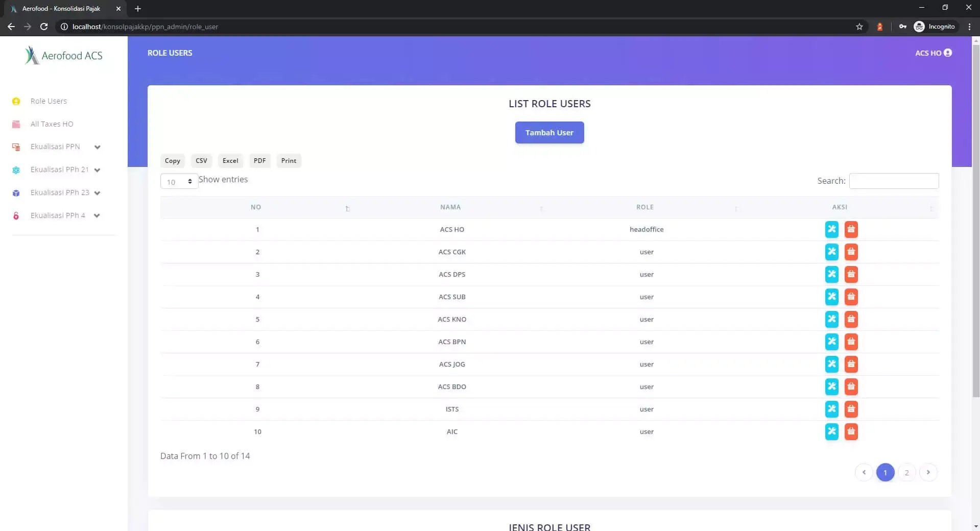Select page 1 in pagination
The height and width of the screenshot is (531, 980).
[886, 472]
